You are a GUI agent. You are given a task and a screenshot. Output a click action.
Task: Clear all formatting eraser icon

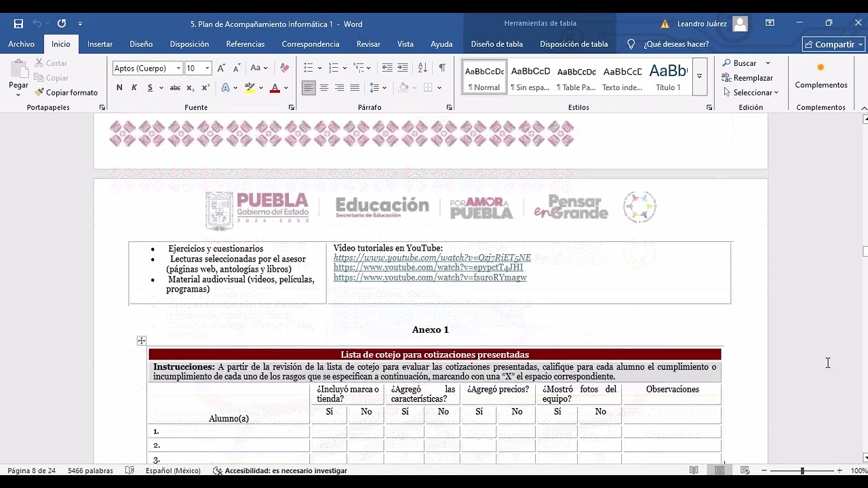coord(285,68)
